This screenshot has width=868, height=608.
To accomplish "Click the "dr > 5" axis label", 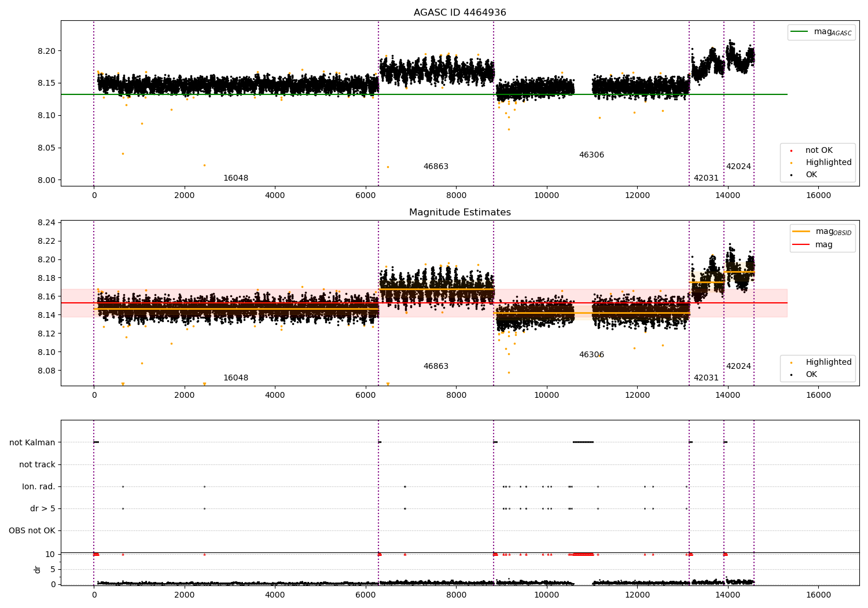I will [x=43, y=508].
